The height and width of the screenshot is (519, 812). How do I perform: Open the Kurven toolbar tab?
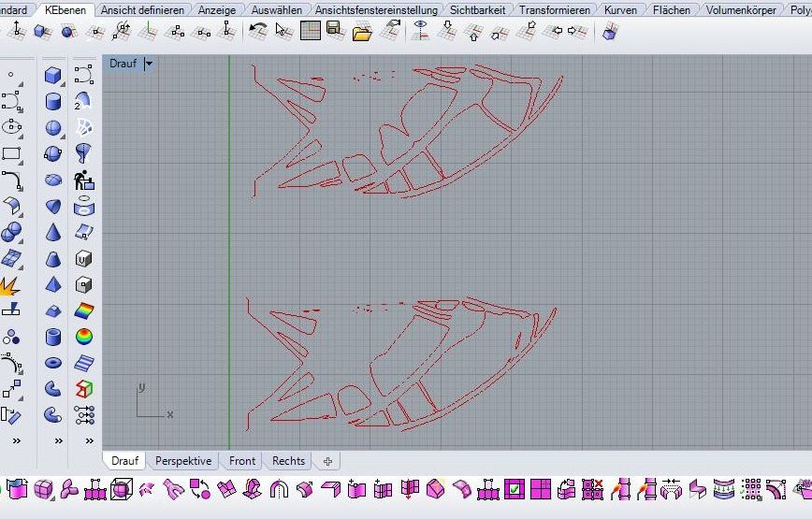tap(620, 10)
